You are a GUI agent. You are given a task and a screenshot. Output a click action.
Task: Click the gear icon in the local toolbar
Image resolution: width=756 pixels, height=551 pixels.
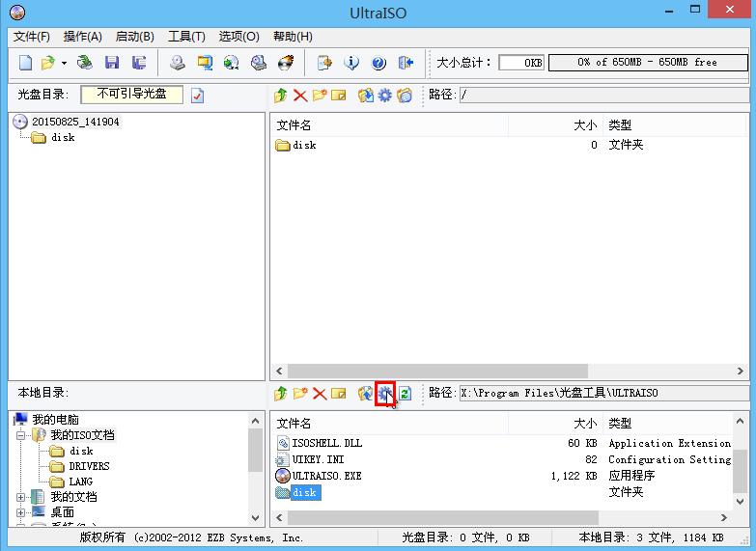point(384,394)
